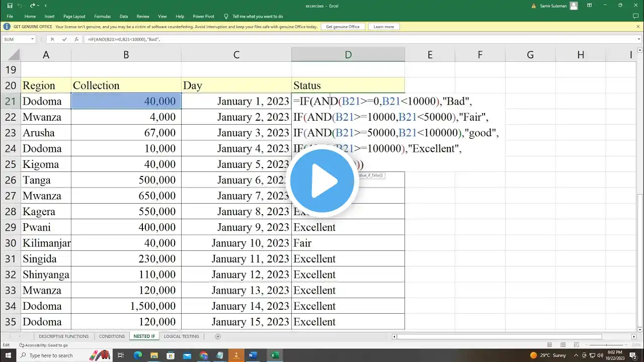Open the Windows Start menu
This screenshot has width=644, height=362.
(x=8, y=355)
